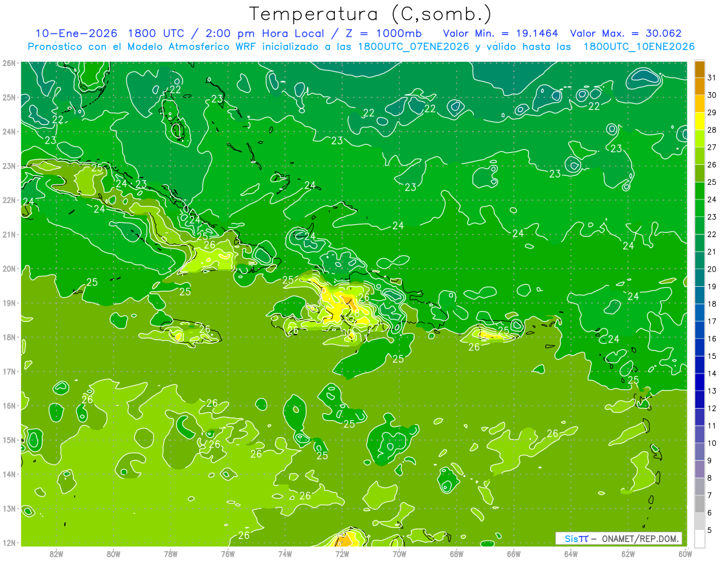
Task: Click the "72W" longitude axis label
Action: click(342, 553)
